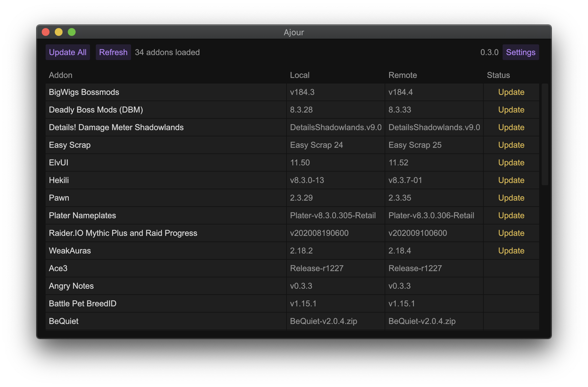Update the WeakAuras addon
Image resolution: width=588 pixels, height=387 pixels.
[x=511, y=251]
